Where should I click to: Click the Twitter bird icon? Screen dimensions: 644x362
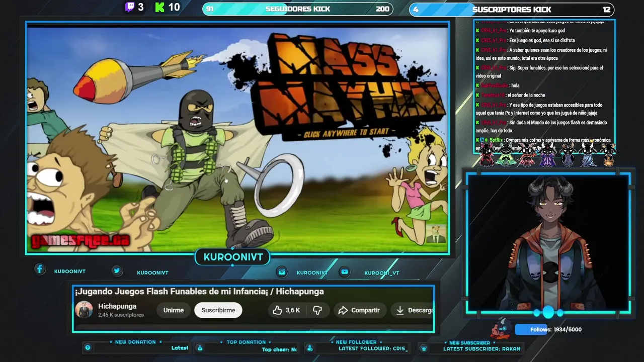tap(117, 270)
